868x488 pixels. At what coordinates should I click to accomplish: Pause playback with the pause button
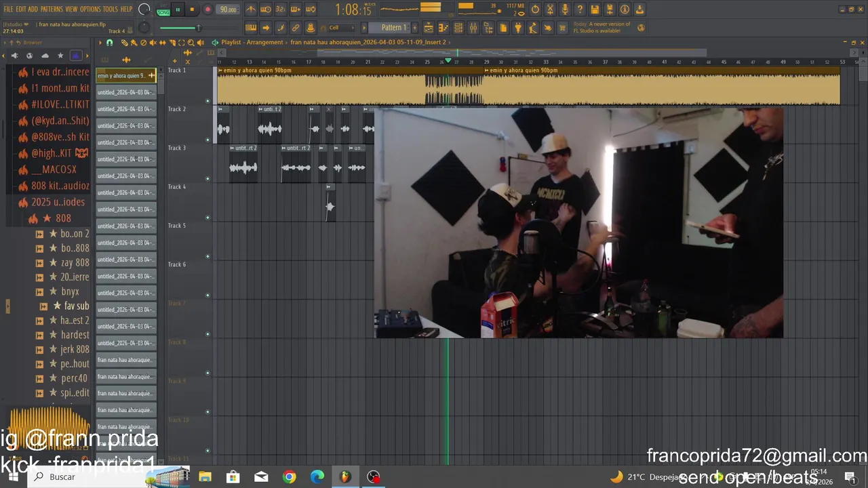[x=178, y=9]
